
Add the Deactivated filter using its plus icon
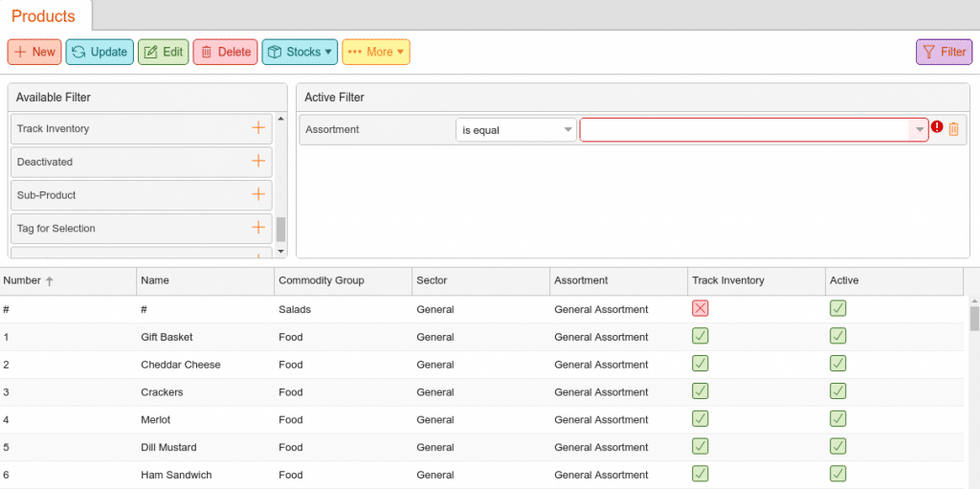tap(257, 162)
